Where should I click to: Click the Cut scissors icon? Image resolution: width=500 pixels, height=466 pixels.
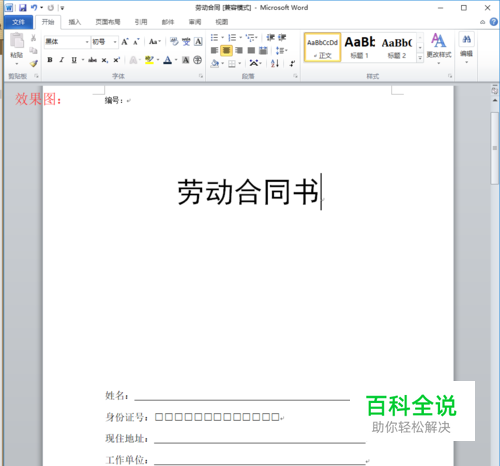(33, 38)
